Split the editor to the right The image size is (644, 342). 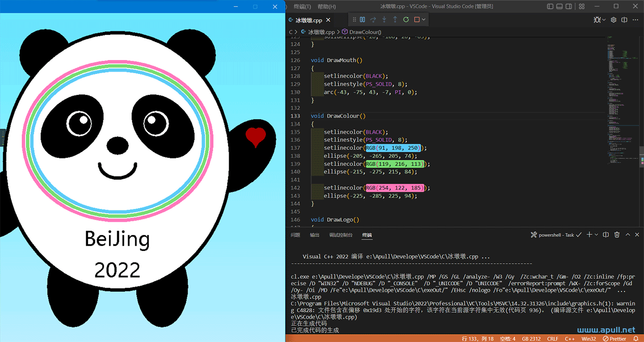(624, 20)
